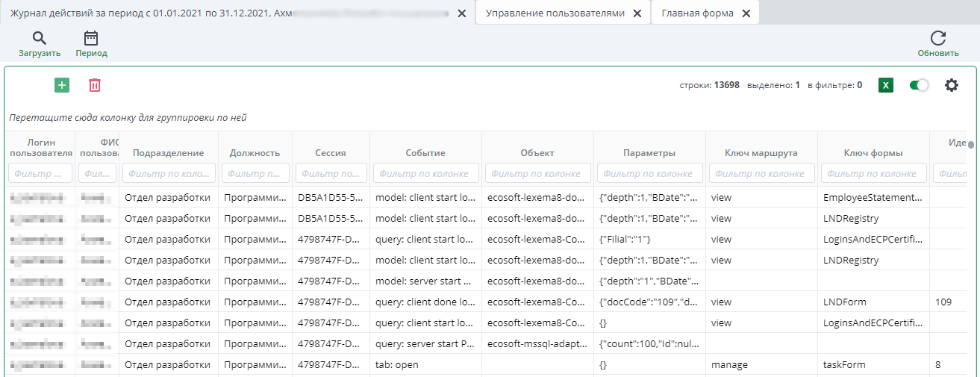The image size is (980, 377).
Task: Click the Параметры column header
Action: coord(649,153)
